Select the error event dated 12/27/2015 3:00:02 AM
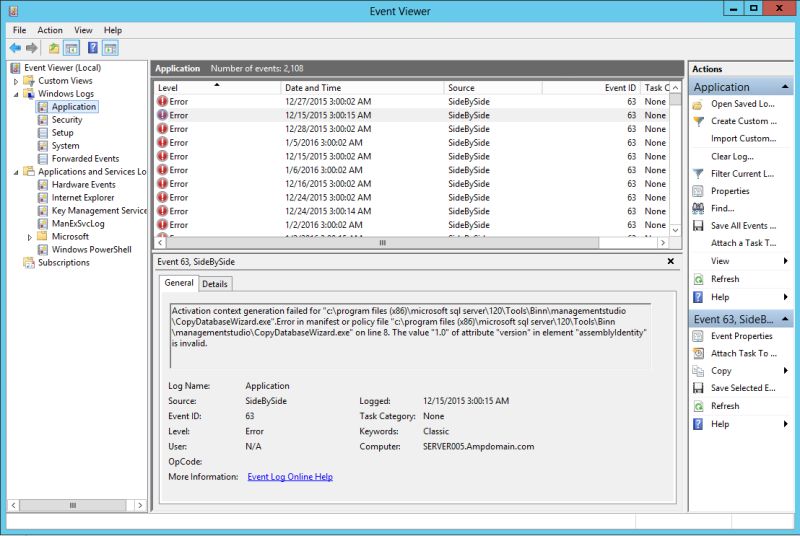 coord(411,101)
